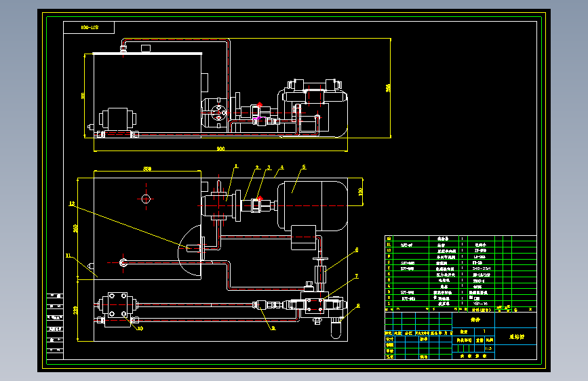Click balloon callout 12 at plan view left

click(72, 203)
